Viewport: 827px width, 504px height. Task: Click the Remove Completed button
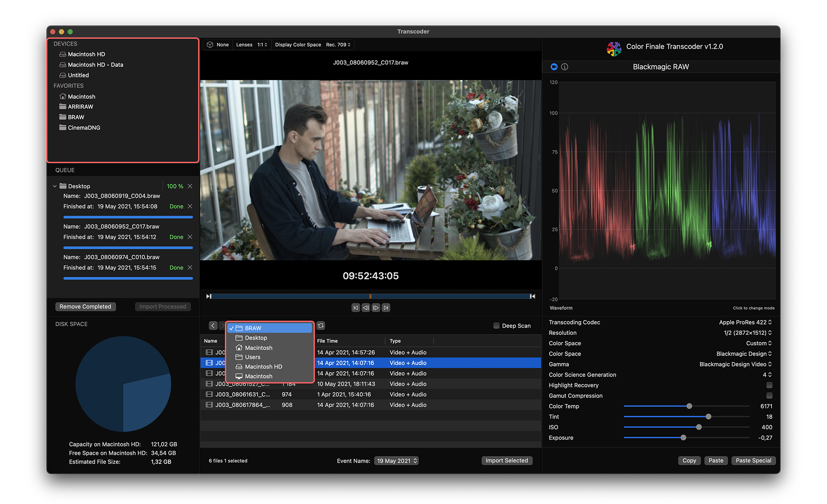[85, 306]
